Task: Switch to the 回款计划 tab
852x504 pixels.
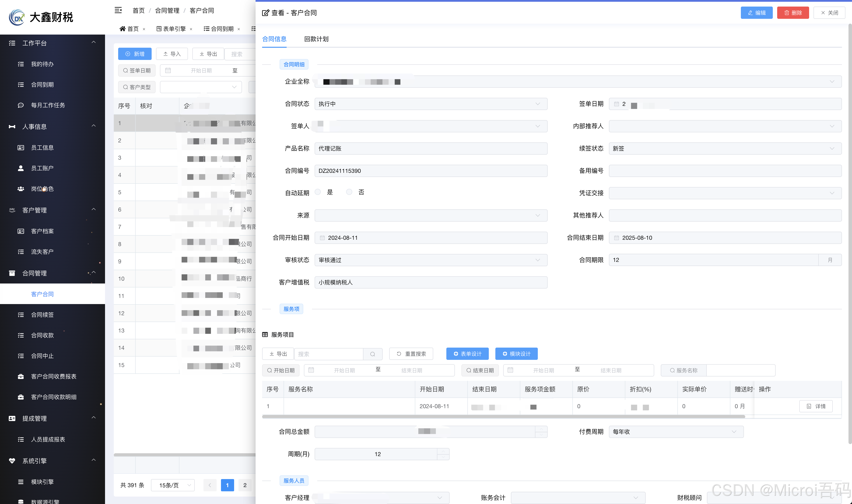Action: pyautogui.click(x=316, y=39)
